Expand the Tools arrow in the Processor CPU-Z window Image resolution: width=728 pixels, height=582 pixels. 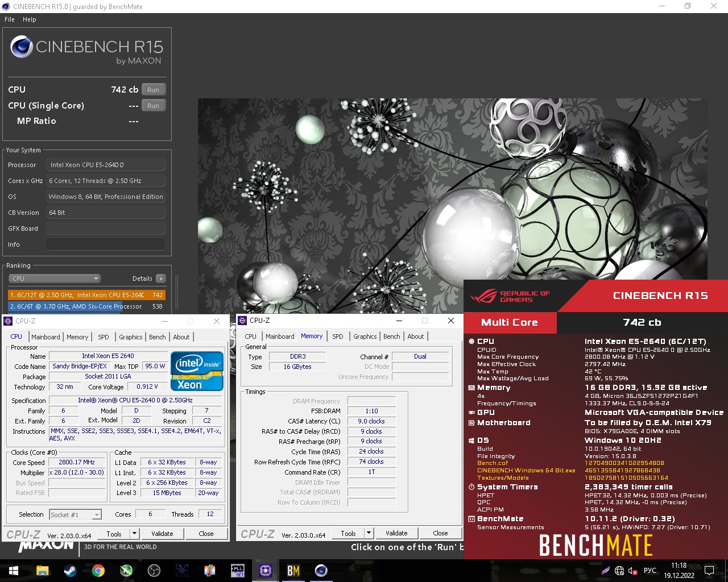[x=135, y=534]
